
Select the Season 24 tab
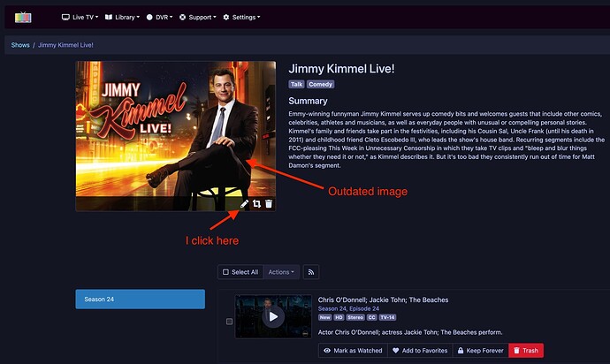[x=140, y=299]
